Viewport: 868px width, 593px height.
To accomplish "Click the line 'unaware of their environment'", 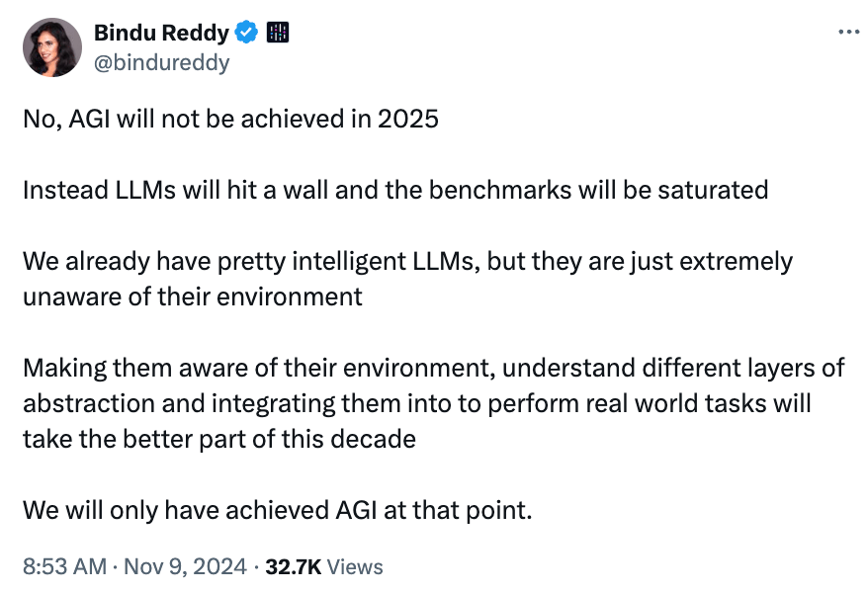I will pos(193,297).
